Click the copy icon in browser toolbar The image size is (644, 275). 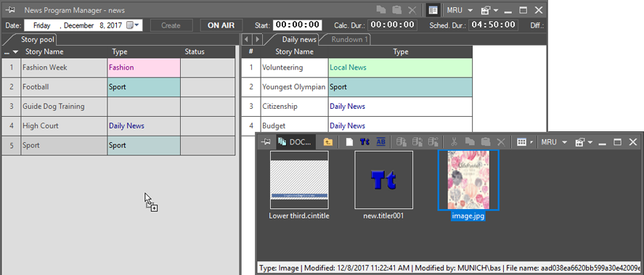(x=470, y=142)
